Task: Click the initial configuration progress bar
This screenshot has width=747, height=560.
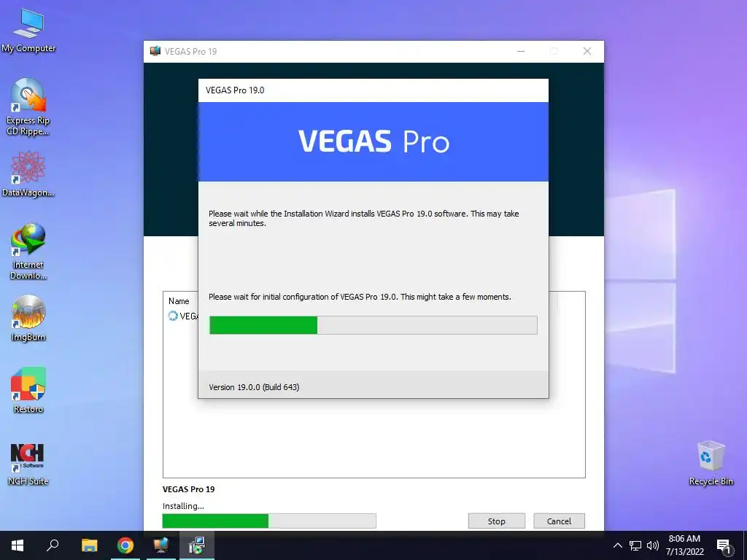Action: coord(373,325)
